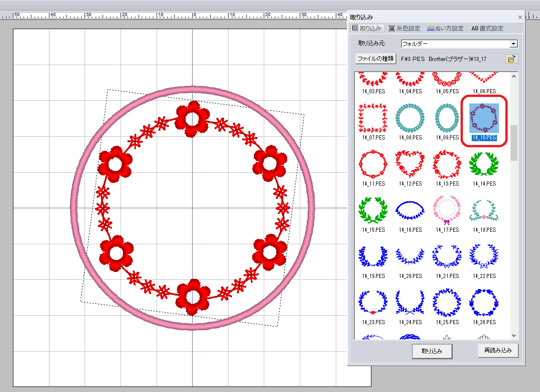Viewport: 540px width, 392px height.
Task: Switch to the 糸色設定 tab
Action: pos(405,28)
